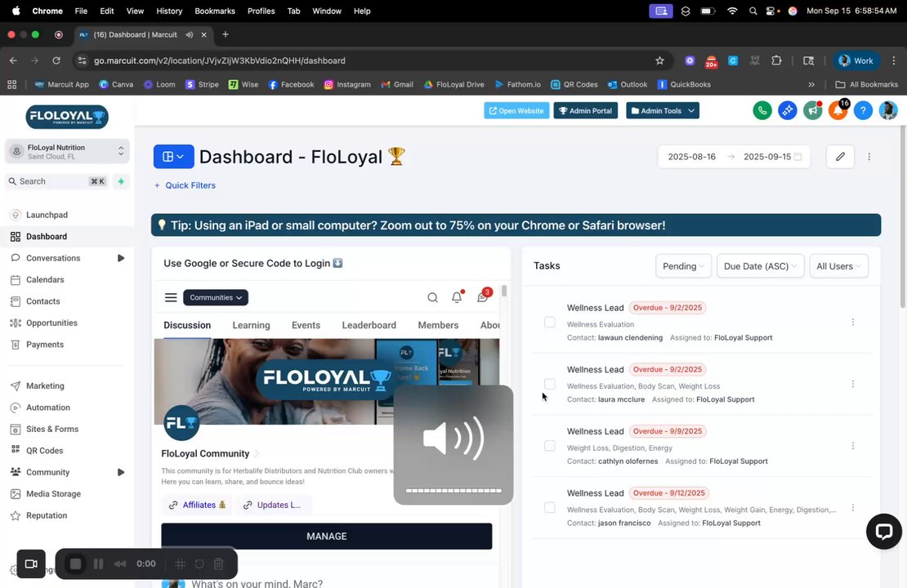Expand the Conversations submenu arrow
907x588 pixels.
[121, 258]
